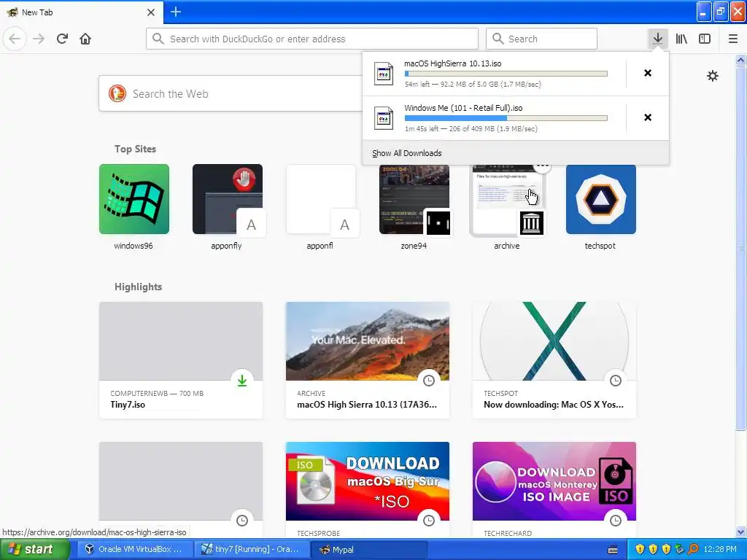
Task: Open the techspot top site
Action: 601,199
